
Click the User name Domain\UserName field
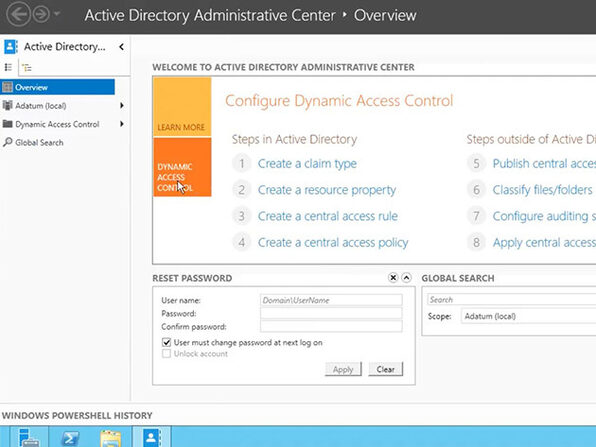[331, 300]
